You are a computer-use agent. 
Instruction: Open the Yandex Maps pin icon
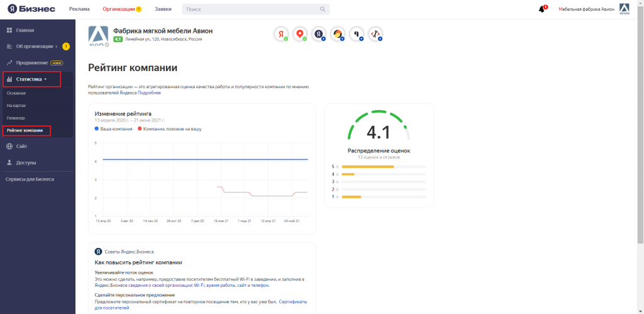click(x=300, y=34)
